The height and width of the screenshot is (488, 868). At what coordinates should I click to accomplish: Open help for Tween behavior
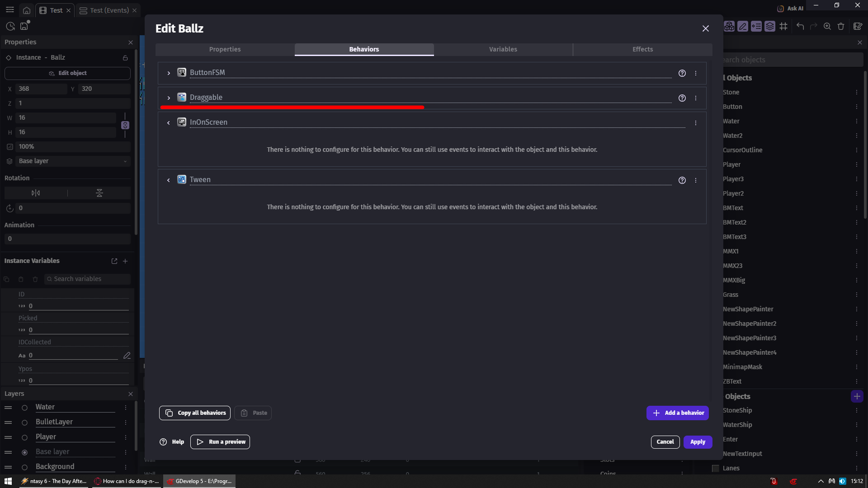(x=682, y=180)
